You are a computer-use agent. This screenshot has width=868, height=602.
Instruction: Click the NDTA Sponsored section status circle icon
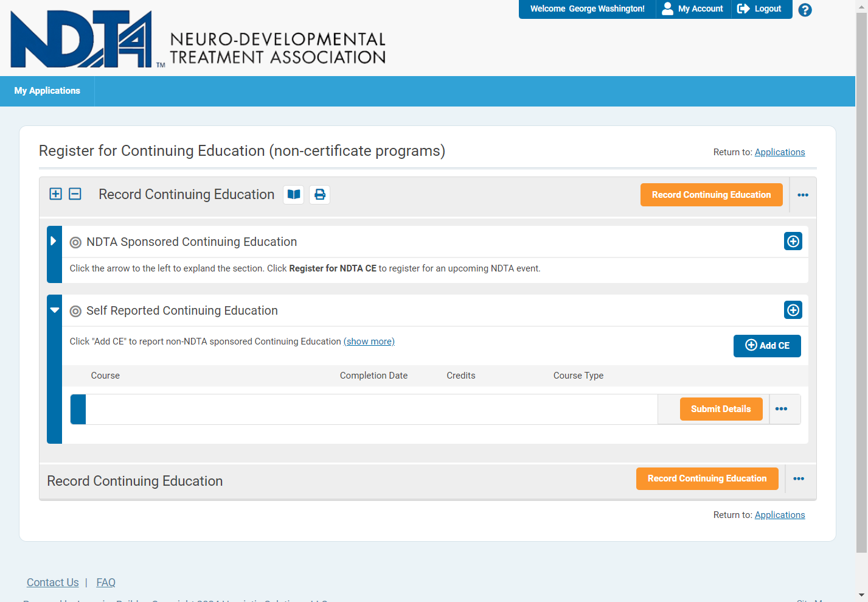[x=75, y=242]
